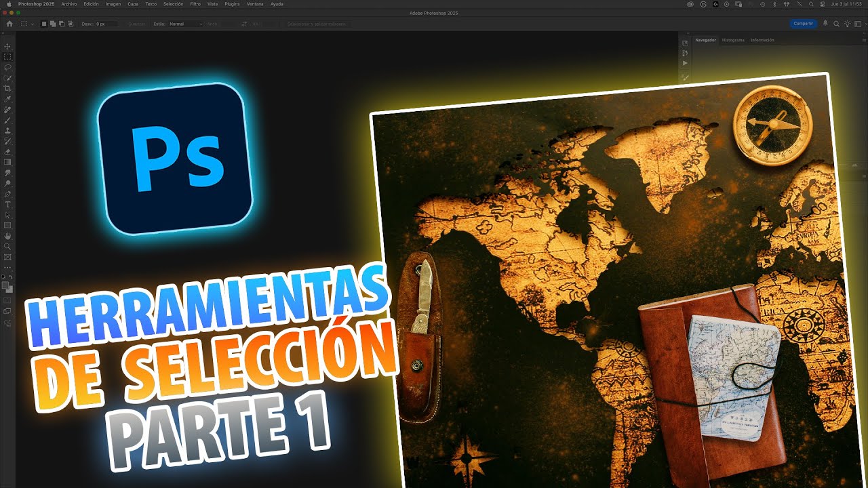Choose Add to selection mode

(54, 24)
